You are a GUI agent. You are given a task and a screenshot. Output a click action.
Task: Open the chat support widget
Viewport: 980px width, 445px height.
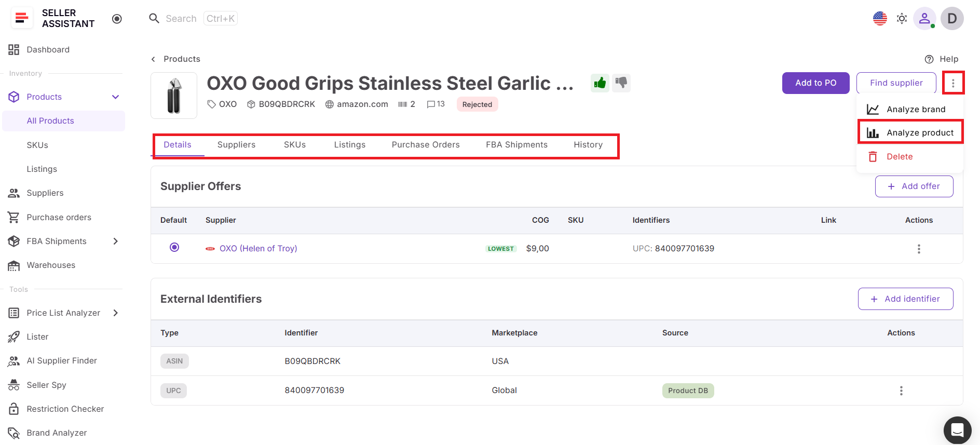(957, 430)
